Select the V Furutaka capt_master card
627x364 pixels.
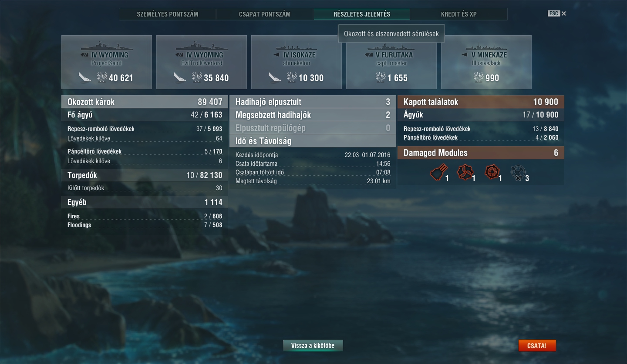(x=391, y=62)
